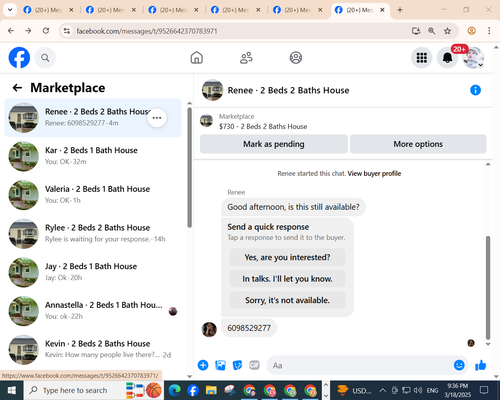
Task: Click the conversation list scrollbar
Action: pos(189,167)
